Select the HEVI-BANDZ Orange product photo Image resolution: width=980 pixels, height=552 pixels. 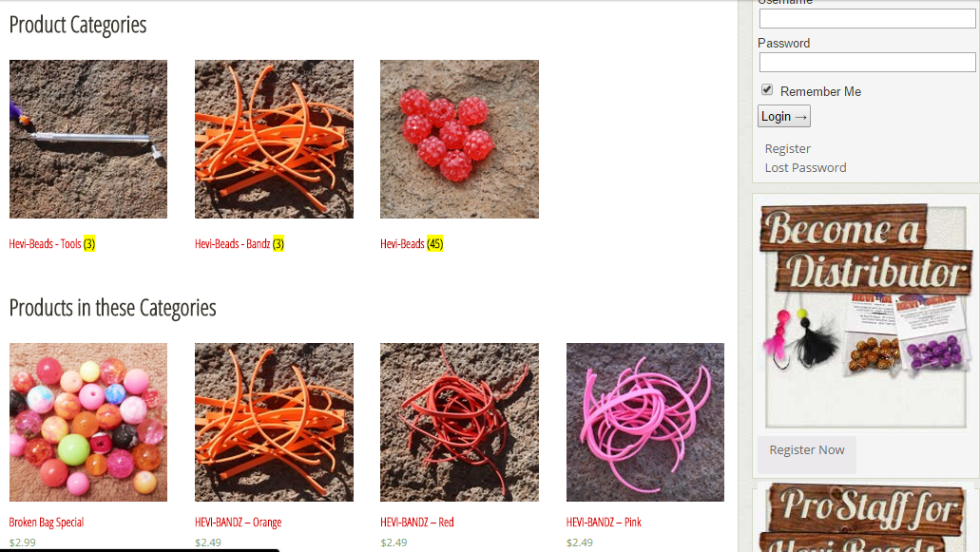[274, 422]
